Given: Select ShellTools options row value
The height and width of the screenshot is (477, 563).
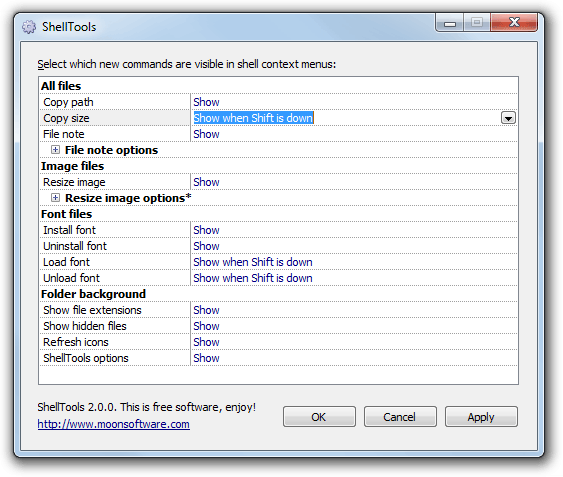Looking at the screenshot, I should 206,358.
